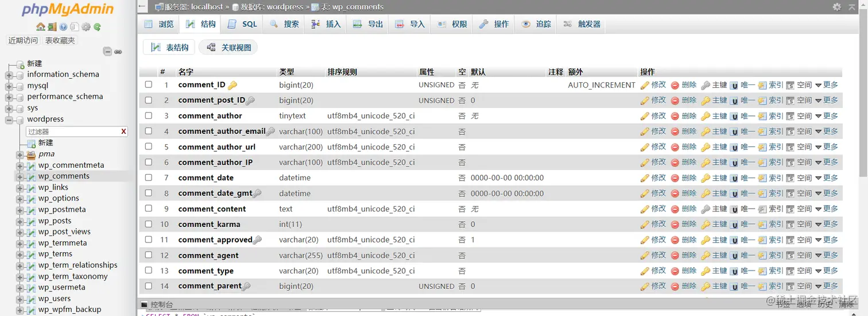Open the Export (导出) tab

click(368, 24)
